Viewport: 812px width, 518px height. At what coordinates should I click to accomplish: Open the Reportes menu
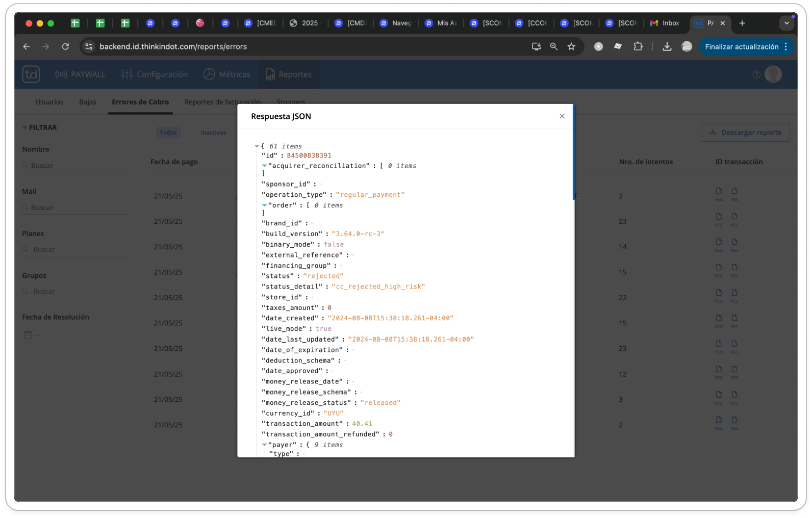pyautogui.click(x=289, y=74)
